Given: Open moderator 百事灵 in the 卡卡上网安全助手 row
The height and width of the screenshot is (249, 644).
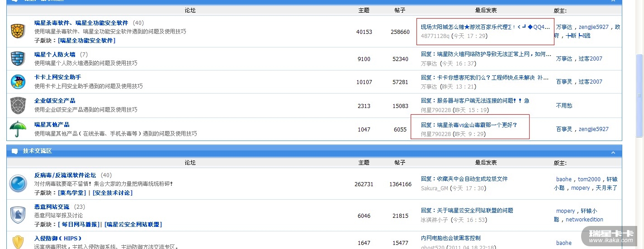Looking at the screenshot, I should click(564, 82).
